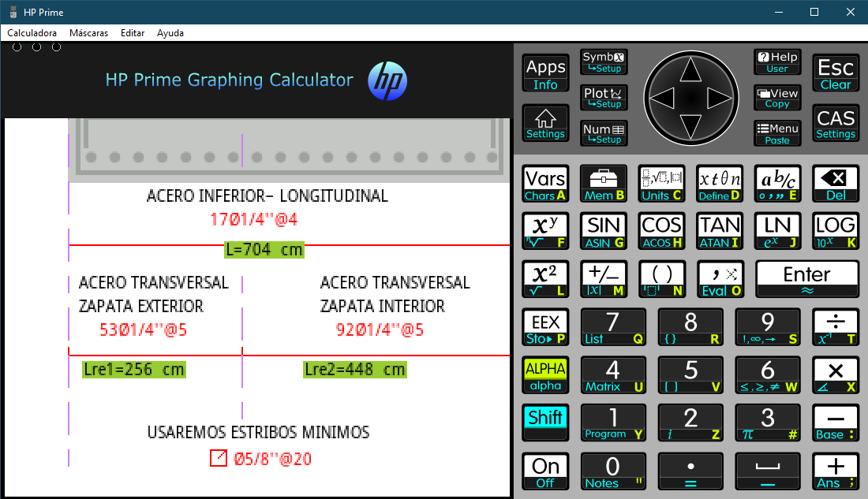The height and width of the screenshot is (499, 868).
Task: Toggle the ALPHA key
Action: pos(545,375)
